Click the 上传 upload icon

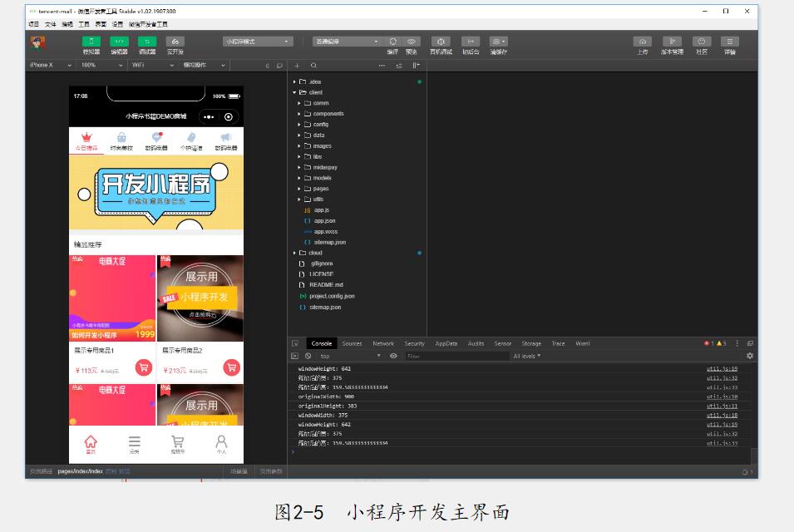pos(643,42)
